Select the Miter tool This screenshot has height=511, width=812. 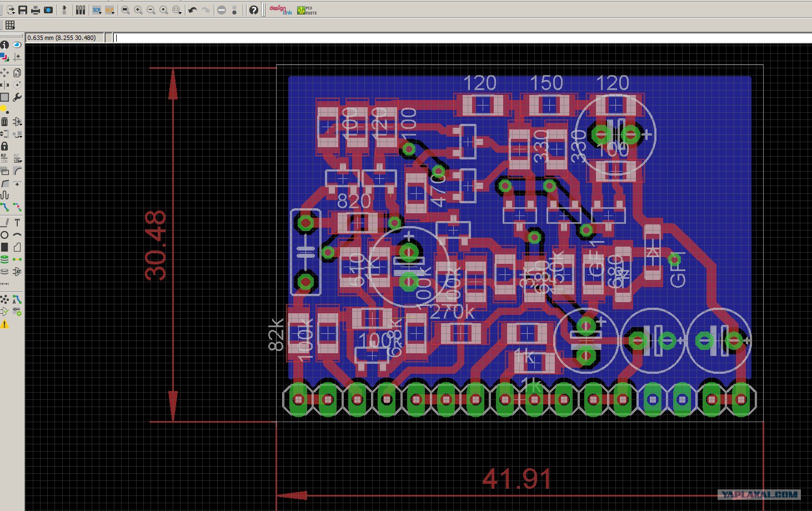point(17,171)
